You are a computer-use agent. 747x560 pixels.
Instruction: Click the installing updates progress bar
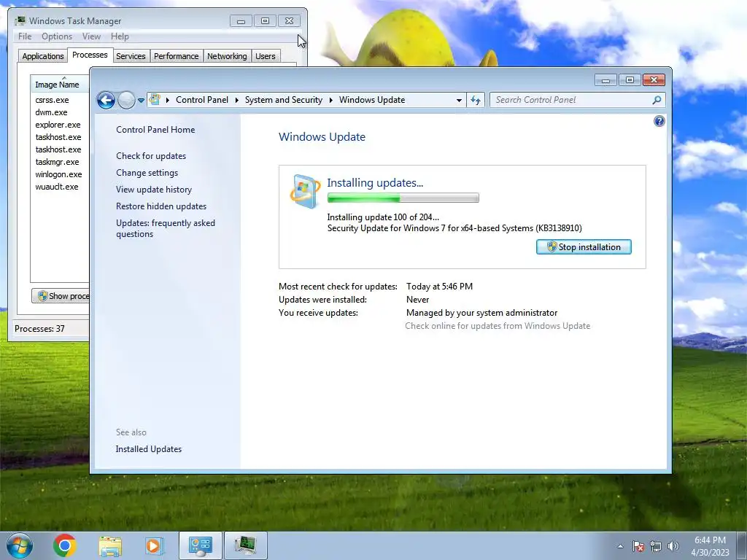[x=403, y=198]
